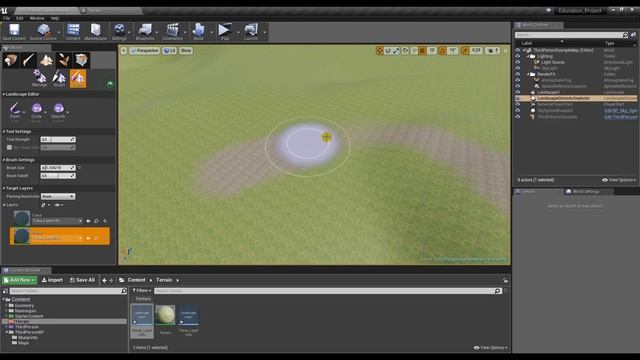Screen dimensions: 640x360
Task: Collapse the Lighting folder in outliner
Action: 527,56
